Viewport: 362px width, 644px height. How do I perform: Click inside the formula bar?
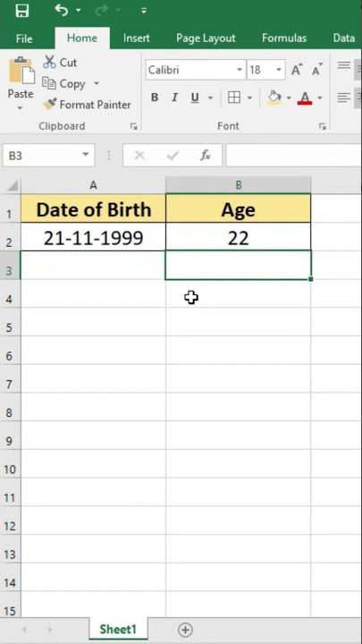click(x=293, y=156)
